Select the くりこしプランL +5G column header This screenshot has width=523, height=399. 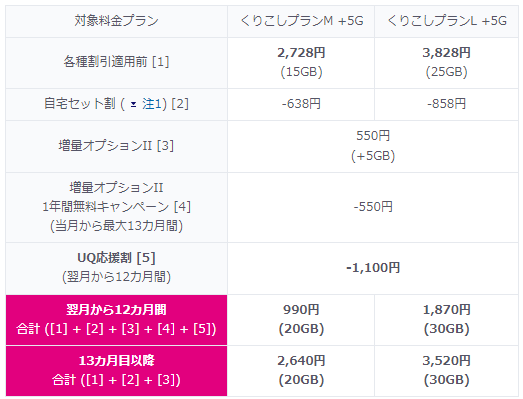coord(446,21)
